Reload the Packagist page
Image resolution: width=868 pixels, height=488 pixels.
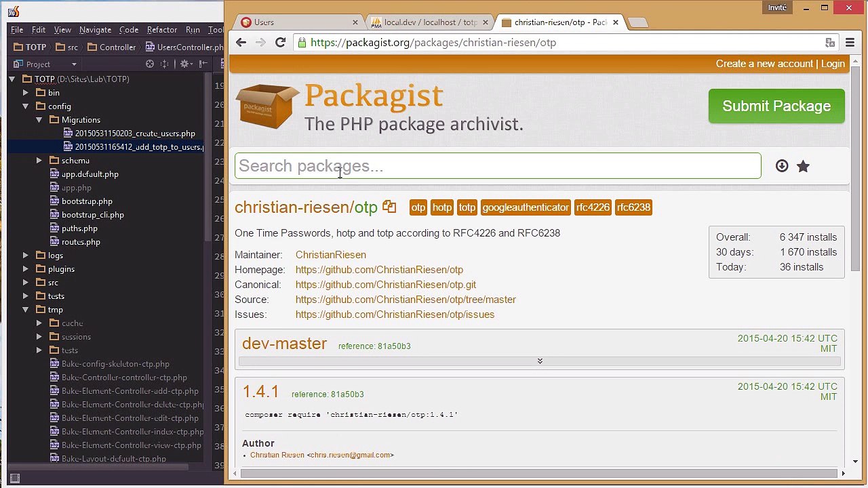tap(280, 43)
